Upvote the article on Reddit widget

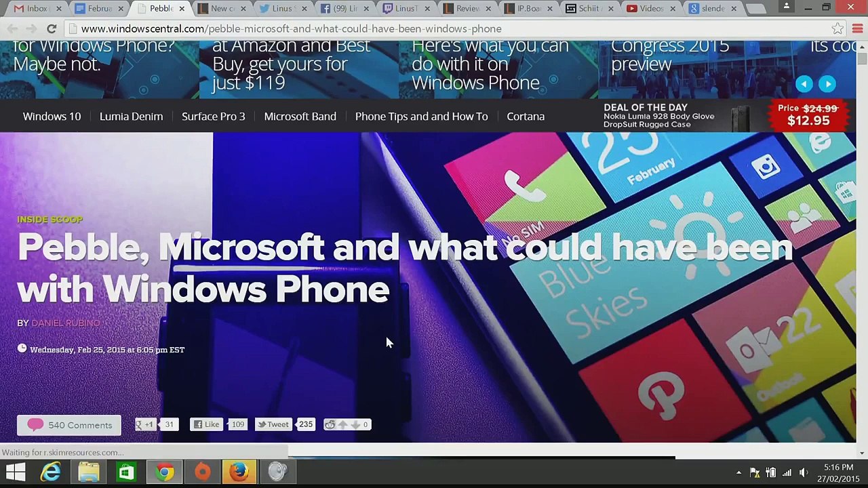[x=343, y=425]
